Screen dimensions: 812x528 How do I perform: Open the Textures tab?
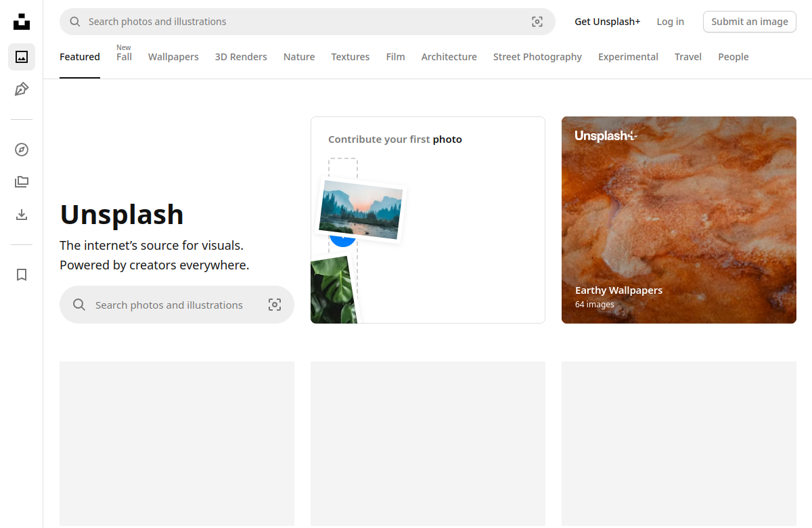pos(351,57)
